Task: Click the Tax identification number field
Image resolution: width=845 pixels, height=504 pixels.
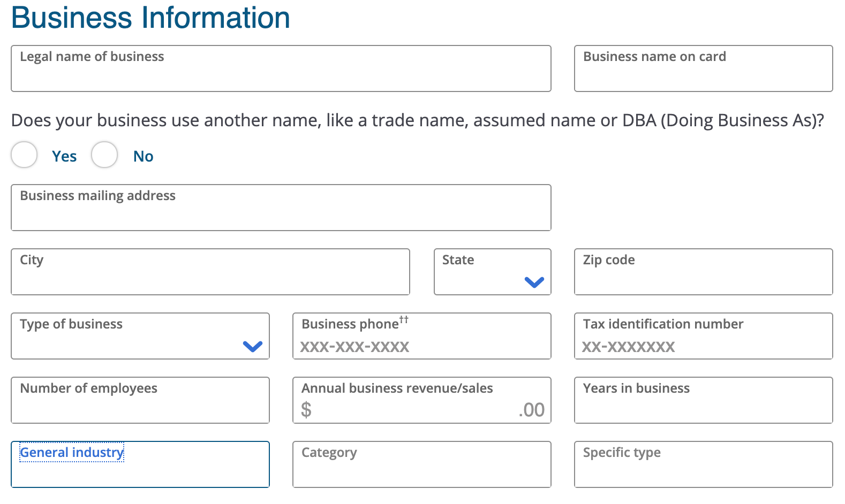Action: [704, 336]
